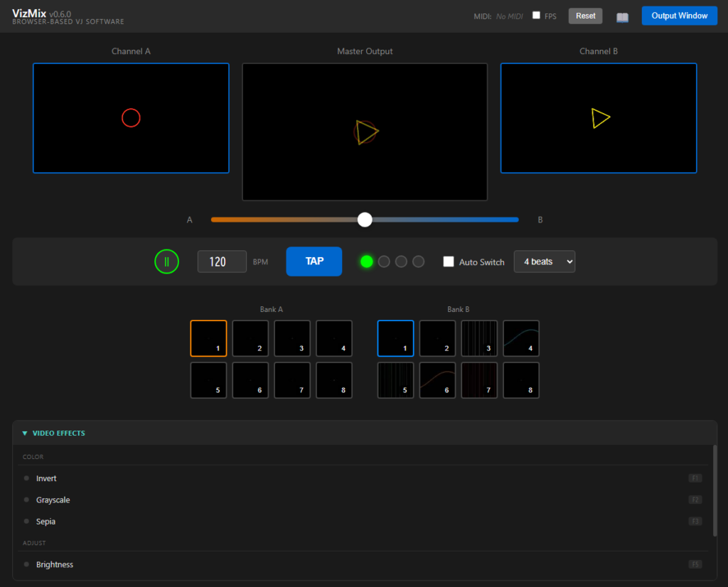Viewport: 728px width, 587px height.
Task: Pause playback with the green pause button
Action: 166,262
